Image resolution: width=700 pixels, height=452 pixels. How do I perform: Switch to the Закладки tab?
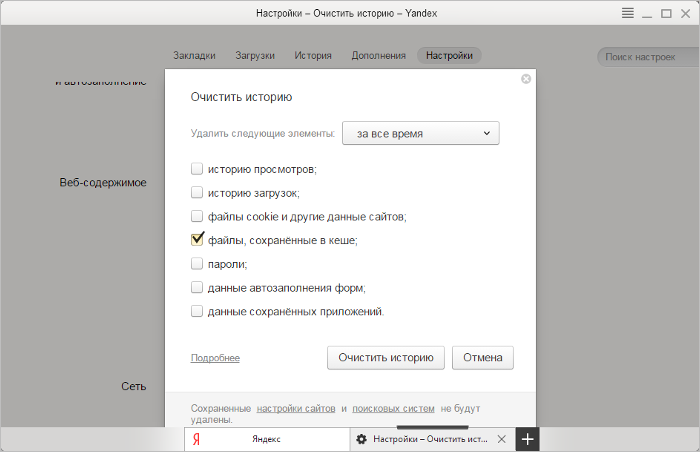click(194, 56)
